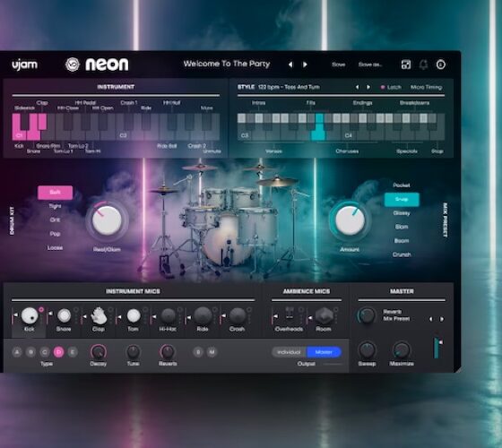Select the Kick mic drum icon
Screen dimensions: 502x448
click(30, 315)
